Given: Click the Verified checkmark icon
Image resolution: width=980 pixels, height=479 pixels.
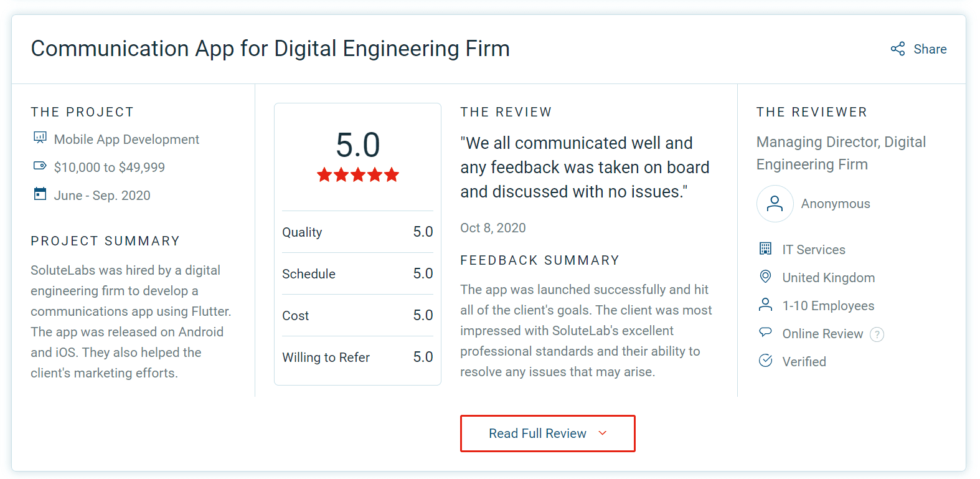Looking at the screenshot, I should (765, 361).
